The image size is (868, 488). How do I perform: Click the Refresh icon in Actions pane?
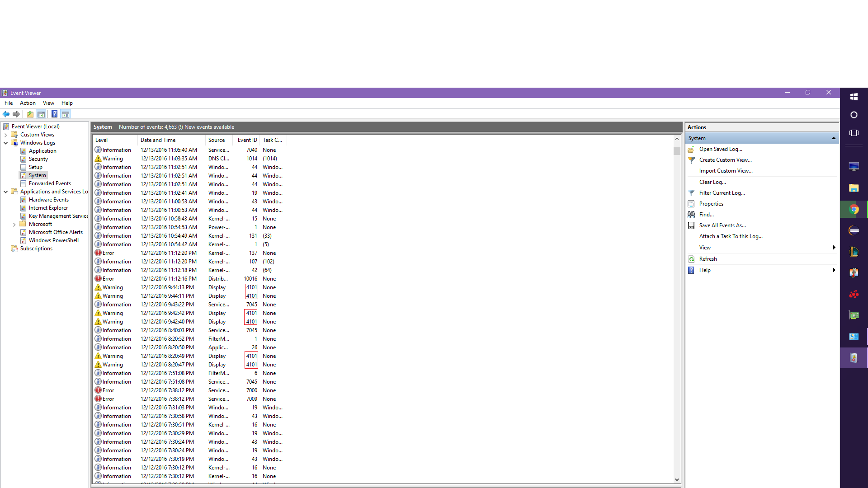pos(691,259)
